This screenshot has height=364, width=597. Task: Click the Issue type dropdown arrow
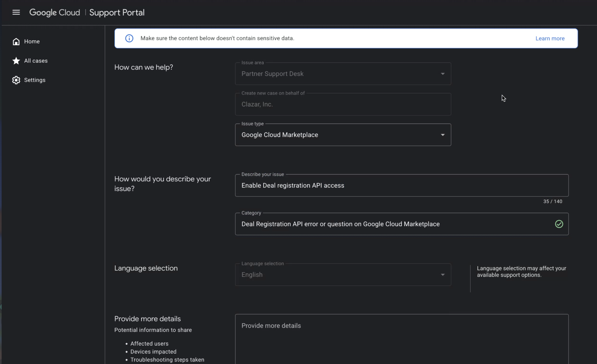click(443, 135)
